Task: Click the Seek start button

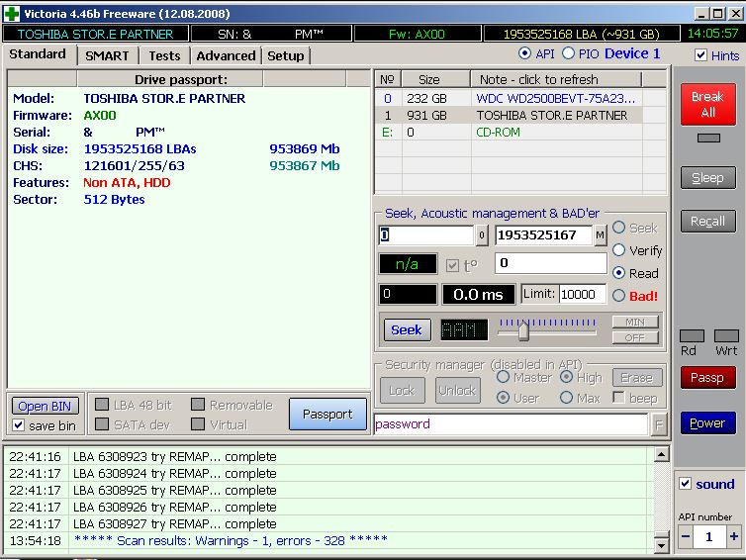Action: pyautogui.click(x=406, y=330)
